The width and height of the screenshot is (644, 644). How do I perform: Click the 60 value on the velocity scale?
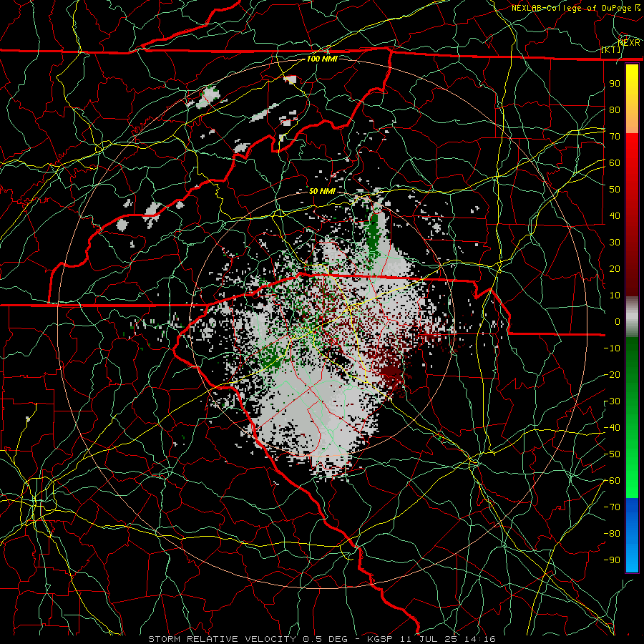tap(615, 163)
